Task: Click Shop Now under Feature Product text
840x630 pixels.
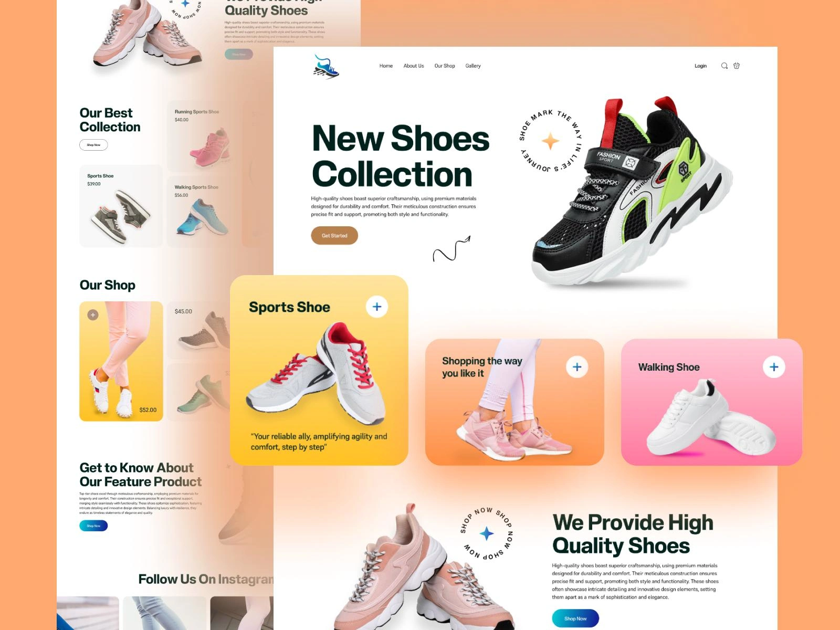Action: (93, 526)
